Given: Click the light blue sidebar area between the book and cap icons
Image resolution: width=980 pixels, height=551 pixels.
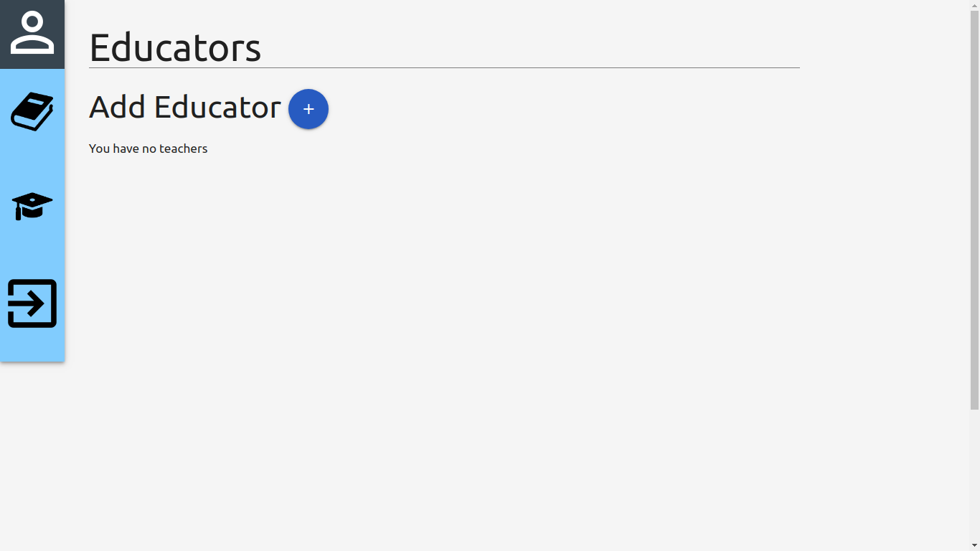Looking at the screenshot, I should coord(32,161).
